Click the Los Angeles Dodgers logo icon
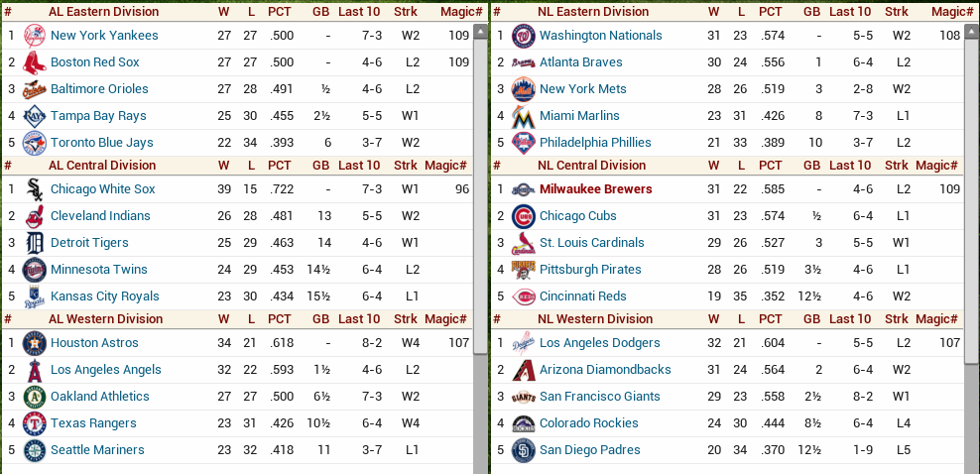Screen dimensions: 980x474 point(523,343)
